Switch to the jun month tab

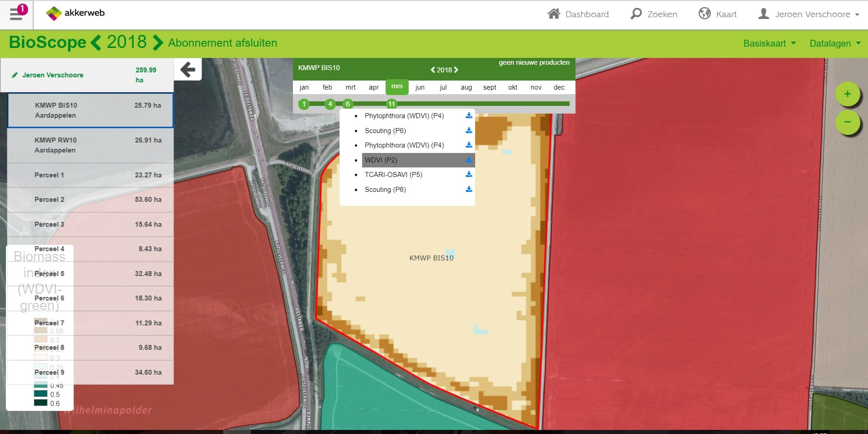[420, 87]
